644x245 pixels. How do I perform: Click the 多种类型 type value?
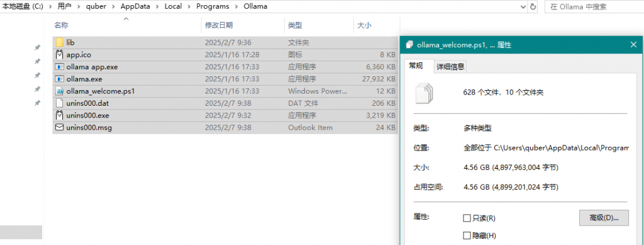477,128
